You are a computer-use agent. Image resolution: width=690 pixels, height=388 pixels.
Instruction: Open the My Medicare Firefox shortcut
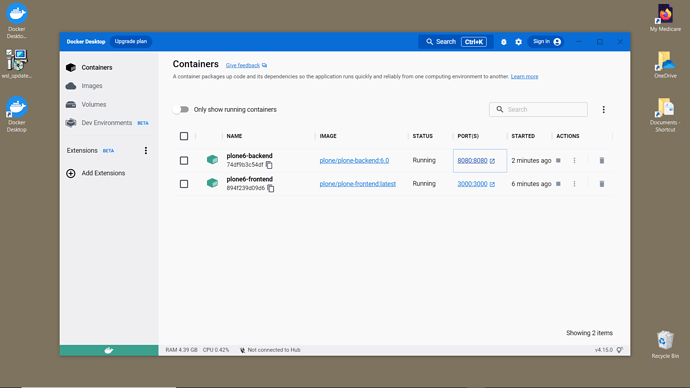coord(665,18)
